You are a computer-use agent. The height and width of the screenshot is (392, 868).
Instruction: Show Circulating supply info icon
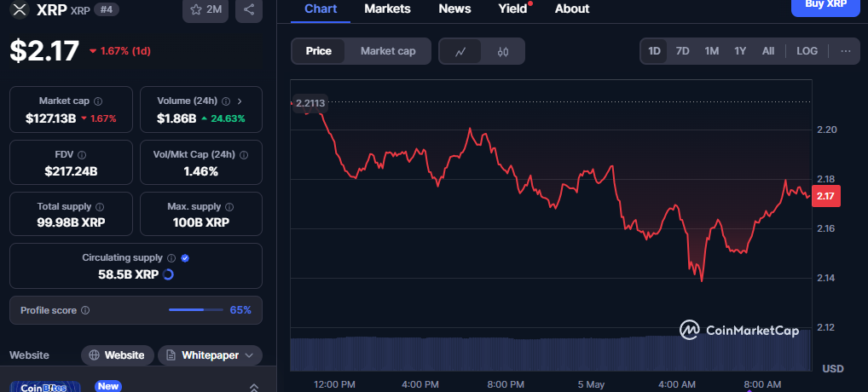pos(171,258)
